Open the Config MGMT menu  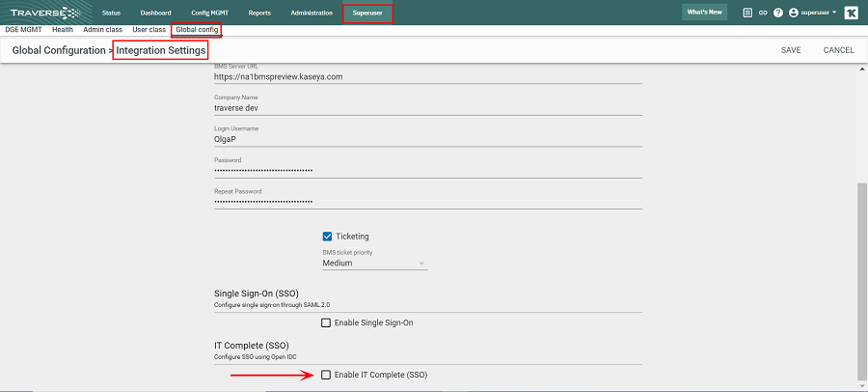coord(210,13)
